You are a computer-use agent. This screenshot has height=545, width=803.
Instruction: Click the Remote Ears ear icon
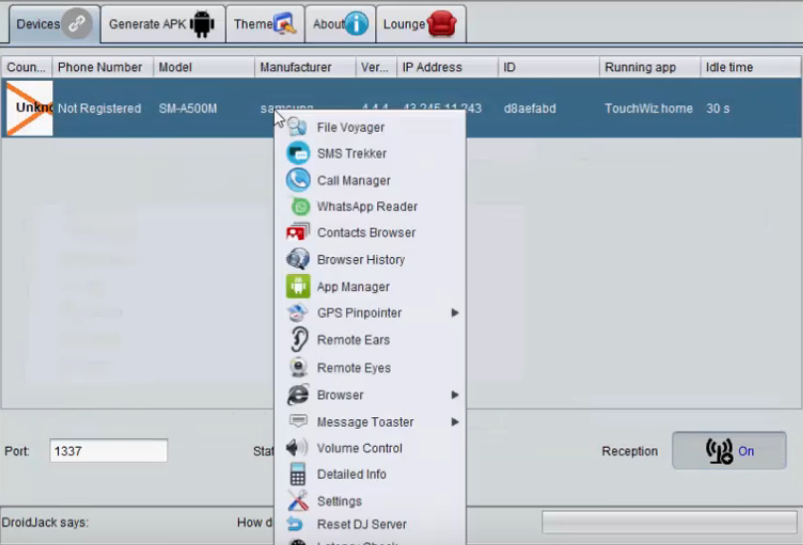[299, 340]
